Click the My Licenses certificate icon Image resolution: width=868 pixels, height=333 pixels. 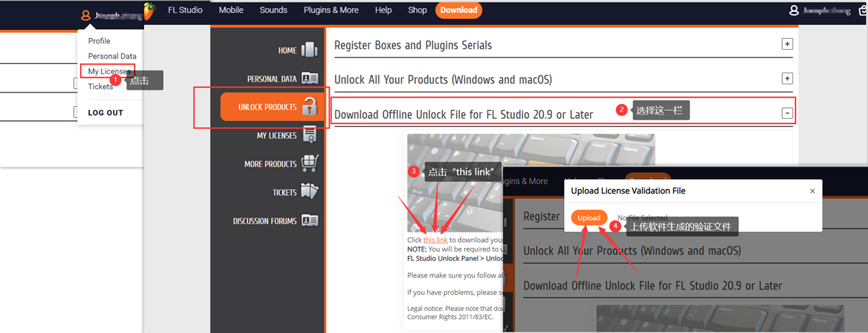309,135
